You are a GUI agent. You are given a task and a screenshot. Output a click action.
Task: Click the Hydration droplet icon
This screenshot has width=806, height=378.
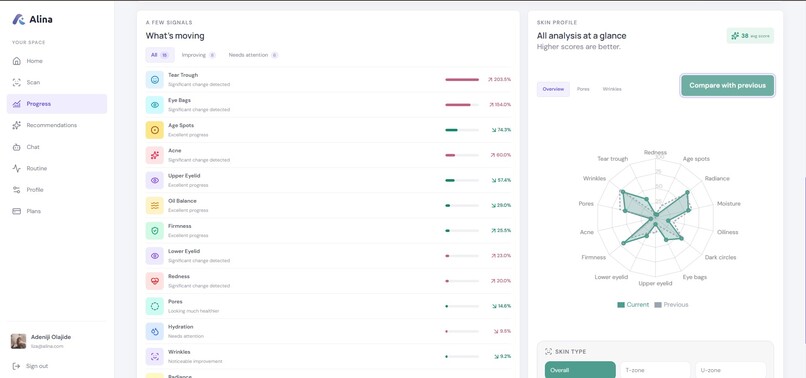(x=155, y=332)
